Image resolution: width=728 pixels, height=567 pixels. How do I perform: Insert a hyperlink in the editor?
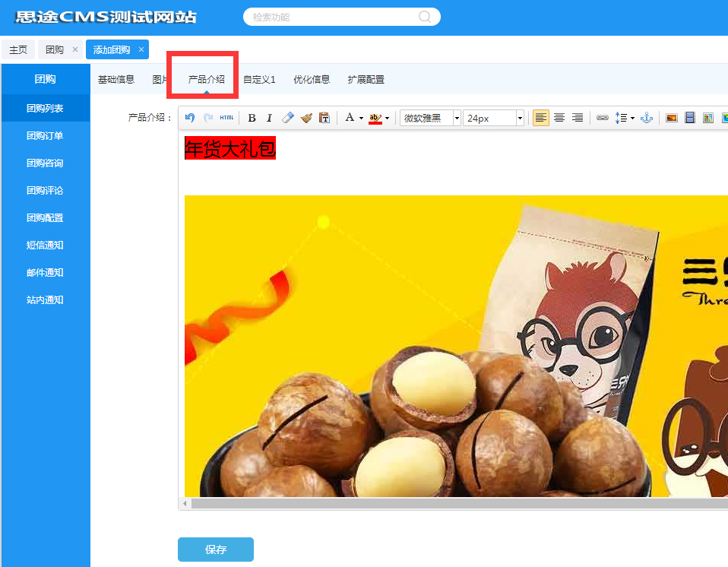[x=602, y=118]
